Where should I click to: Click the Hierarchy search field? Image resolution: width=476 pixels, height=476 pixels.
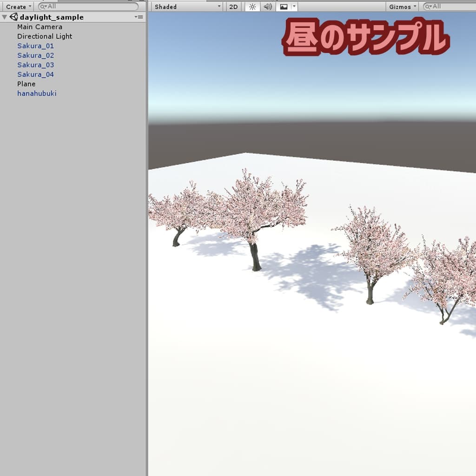[88, 7]
